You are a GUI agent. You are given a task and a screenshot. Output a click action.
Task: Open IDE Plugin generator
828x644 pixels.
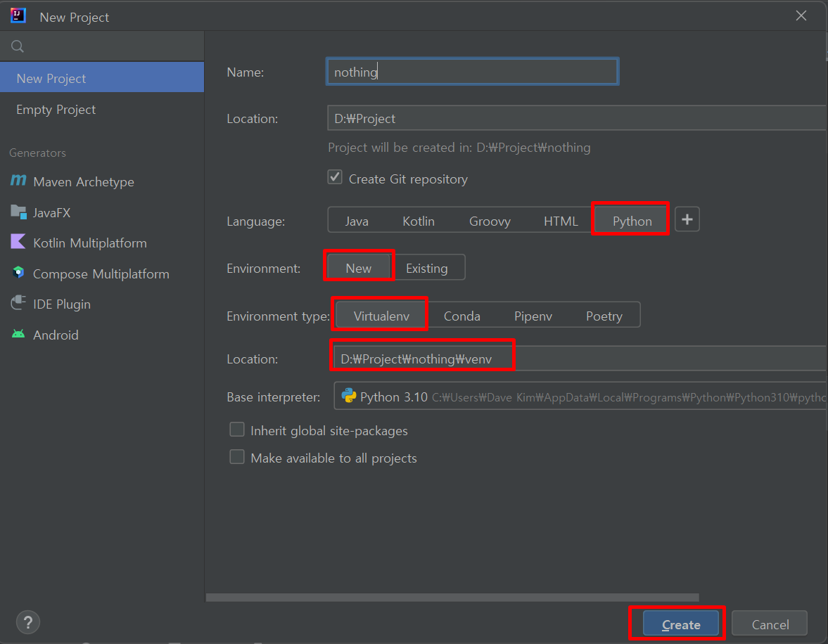[x=102, y=304]
